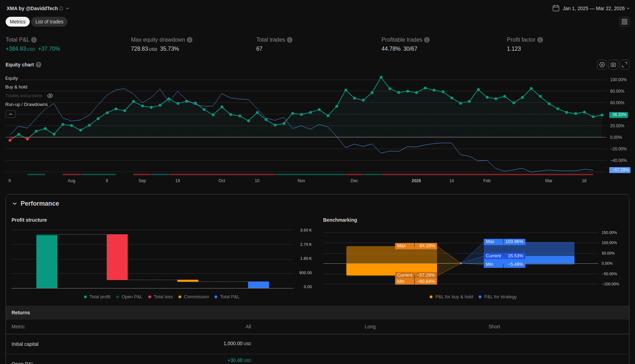This screenshot has height=364, width=635.
Task: Click the red Total loss bar
Action: [x=117, y=257]
